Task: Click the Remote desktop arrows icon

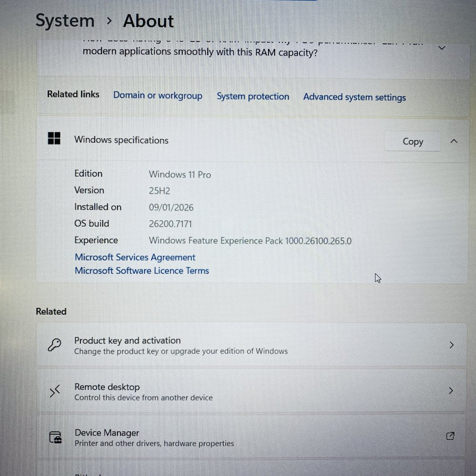Action: click(x=55, y=391)
